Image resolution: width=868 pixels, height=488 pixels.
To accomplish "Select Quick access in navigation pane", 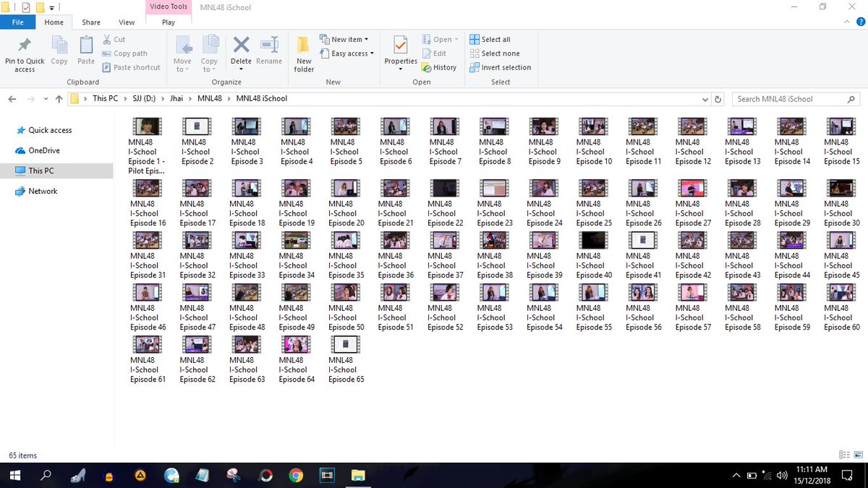I will [x=50, y=130].
